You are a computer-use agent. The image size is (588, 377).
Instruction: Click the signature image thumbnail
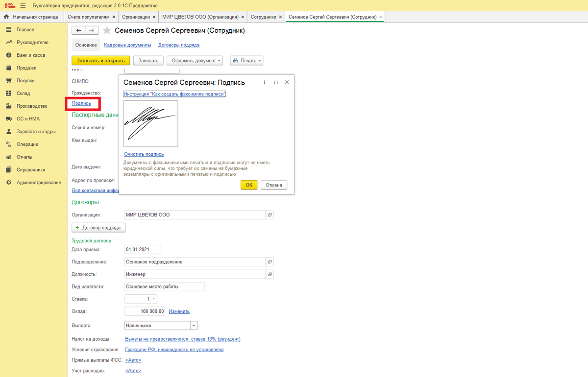[x=150, y=124]
